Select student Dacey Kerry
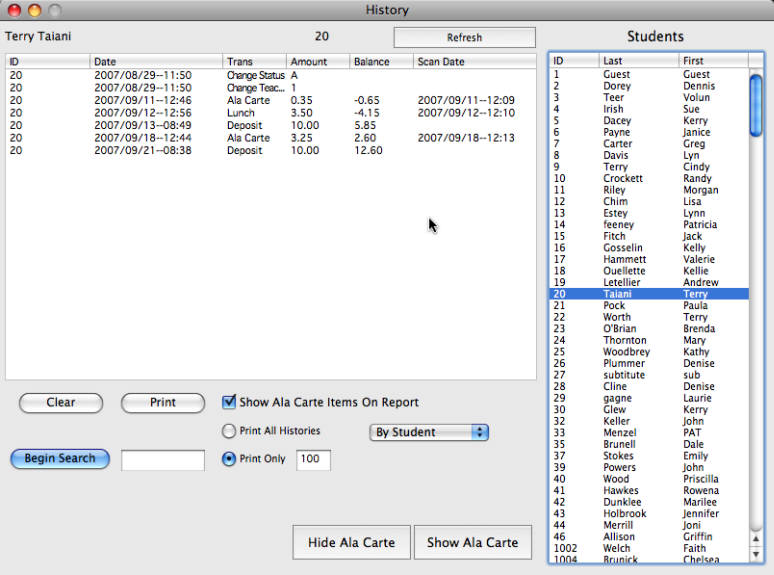 pyautogui.click(x=649, y=120)
